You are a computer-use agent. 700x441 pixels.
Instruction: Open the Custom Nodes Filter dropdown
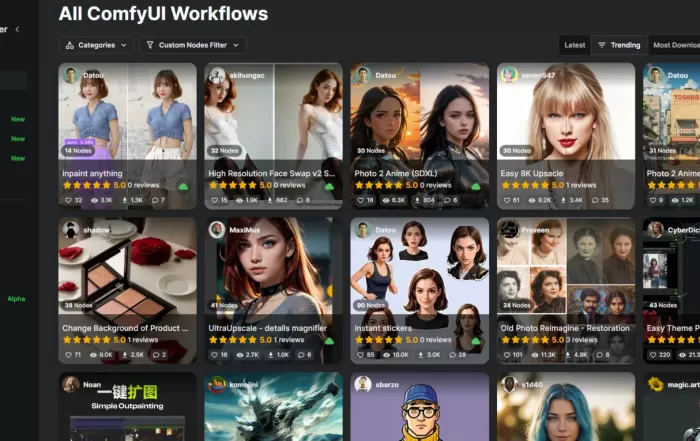click(192, 45)
